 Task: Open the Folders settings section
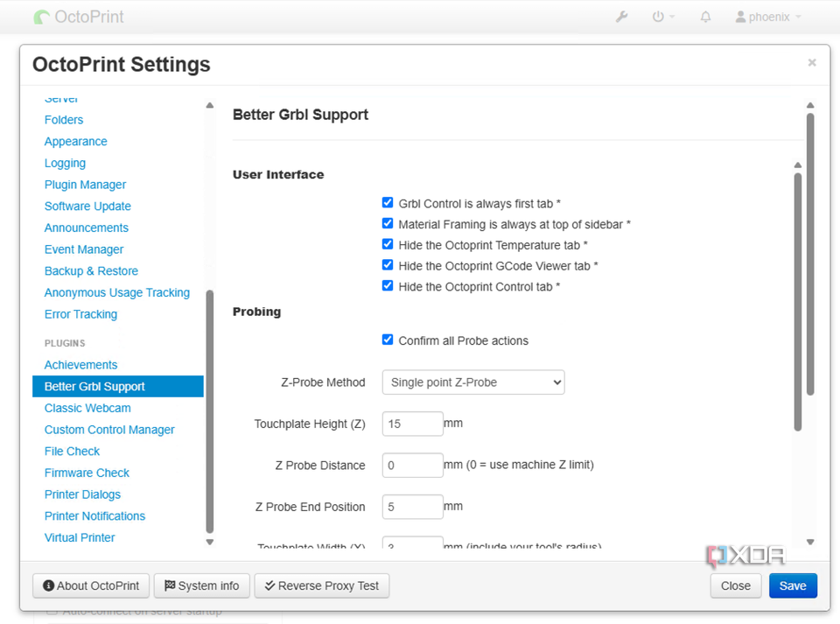(64, 120)
